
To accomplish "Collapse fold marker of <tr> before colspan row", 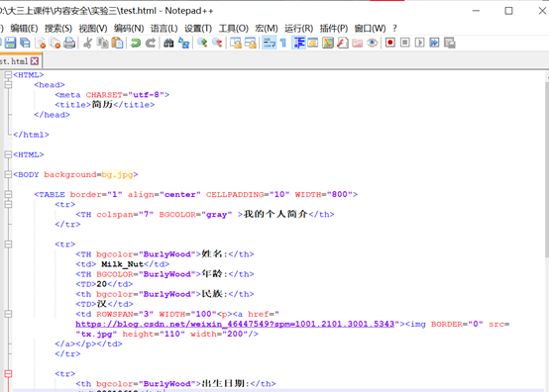I will (8, 204).
